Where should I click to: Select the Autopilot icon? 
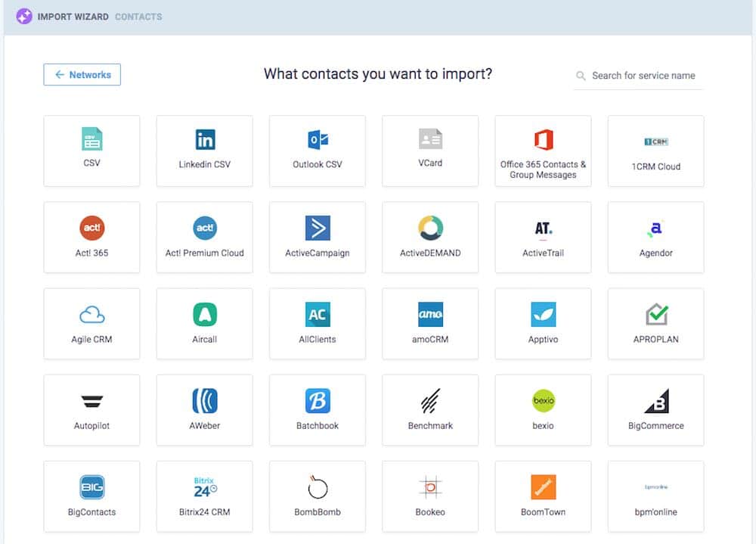pyautogui.click(x=91, y=401)
